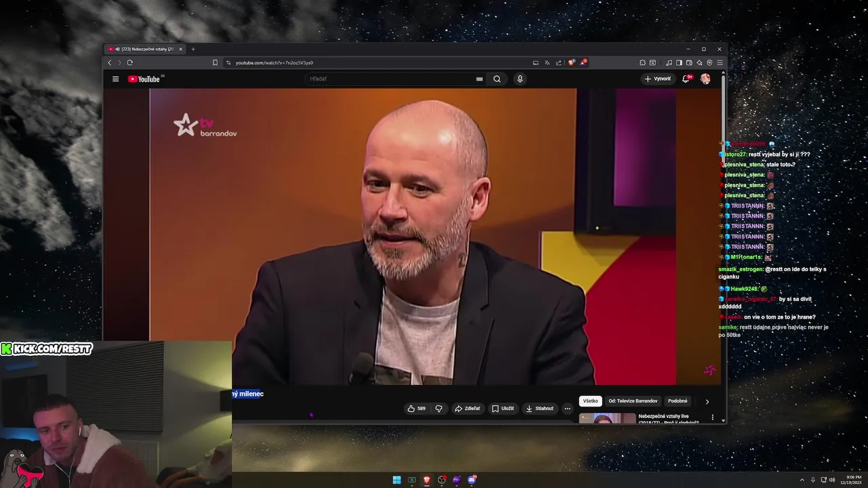
Task: Show hidden tray icons chevron
Action: tap(802, 480)
